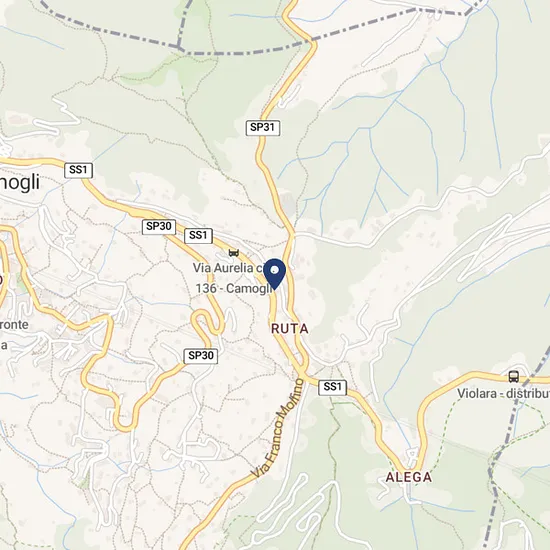
Task: Select the SS1 shield south-east of Ruta
Action: 332,387
